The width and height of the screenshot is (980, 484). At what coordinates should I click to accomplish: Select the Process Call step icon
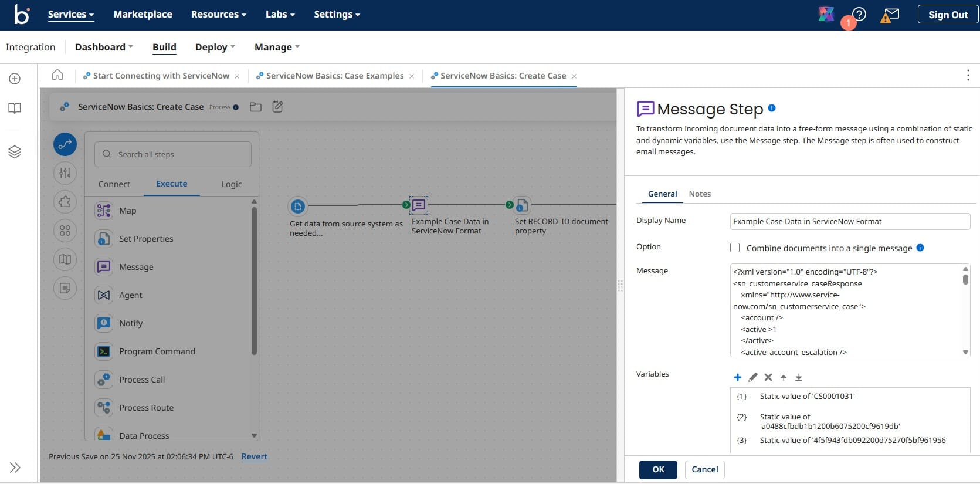(x=104, y=380)
